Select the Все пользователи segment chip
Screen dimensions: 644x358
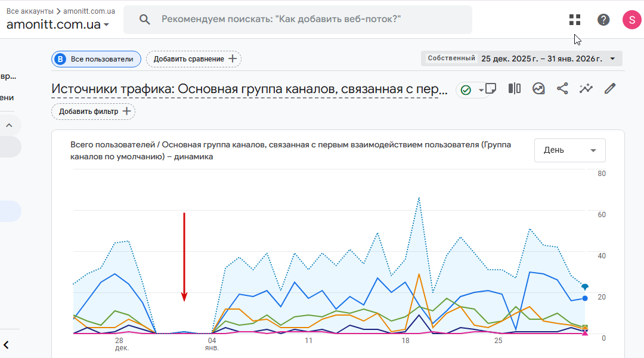(96, 59)
